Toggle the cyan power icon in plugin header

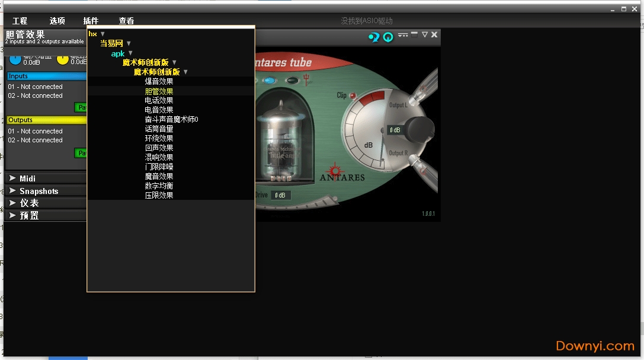(388, 37)
